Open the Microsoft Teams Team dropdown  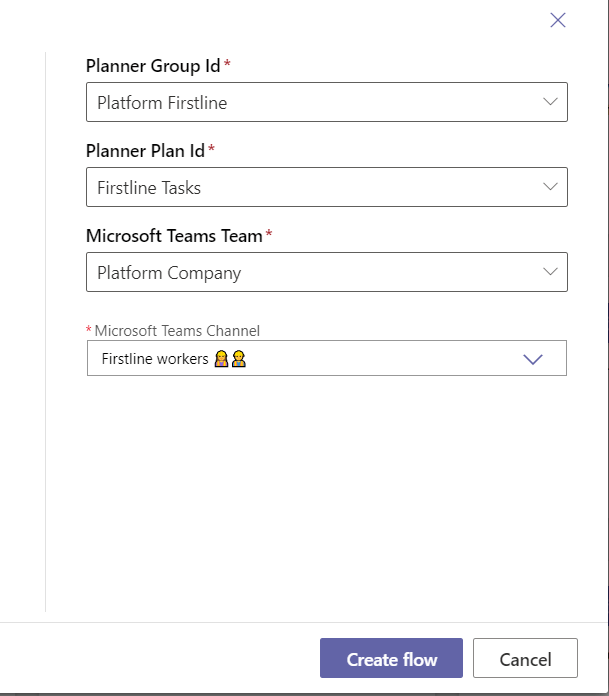326,272
